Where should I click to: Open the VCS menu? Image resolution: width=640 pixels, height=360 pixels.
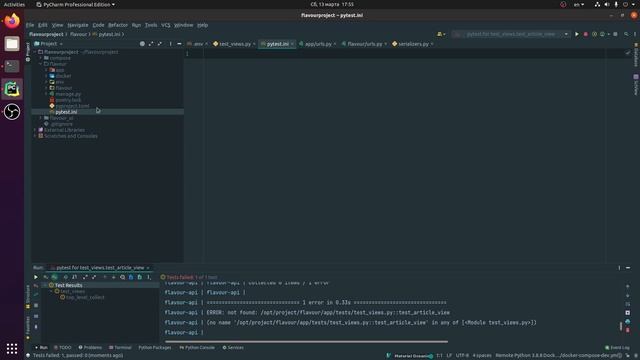click(165, 25)
